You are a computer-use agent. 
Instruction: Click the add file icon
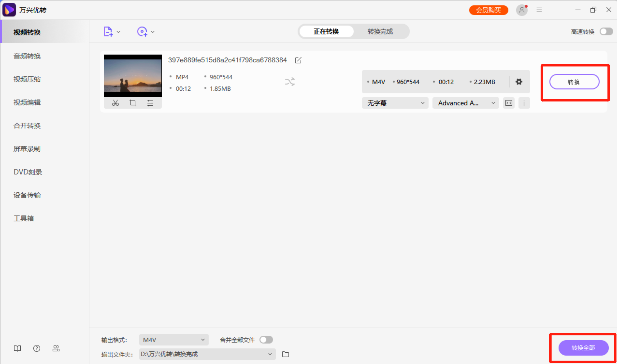pyautogui.click(x=108, y=32)
